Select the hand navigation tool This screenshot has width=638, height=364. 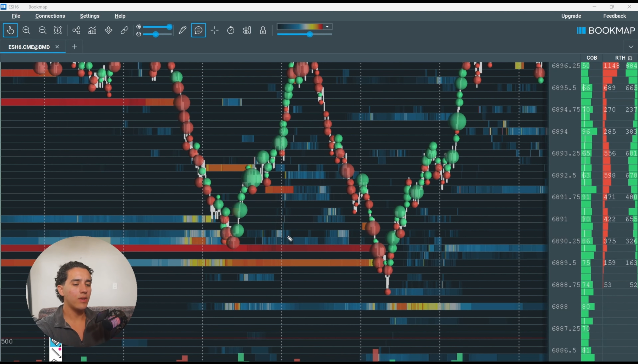click(10, 30)
